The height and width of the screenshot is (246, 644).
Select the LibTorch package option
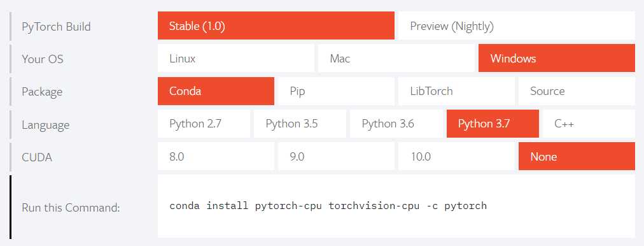tap(456, 91)
